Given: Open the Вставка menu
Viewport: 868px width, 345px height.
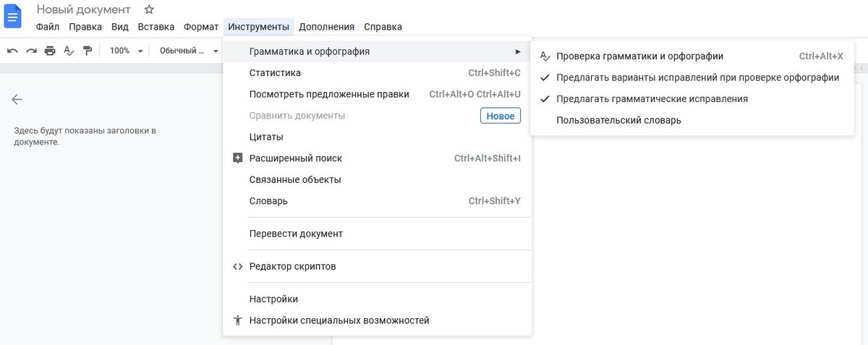Looking at the screenshot, I should (156, 27).
